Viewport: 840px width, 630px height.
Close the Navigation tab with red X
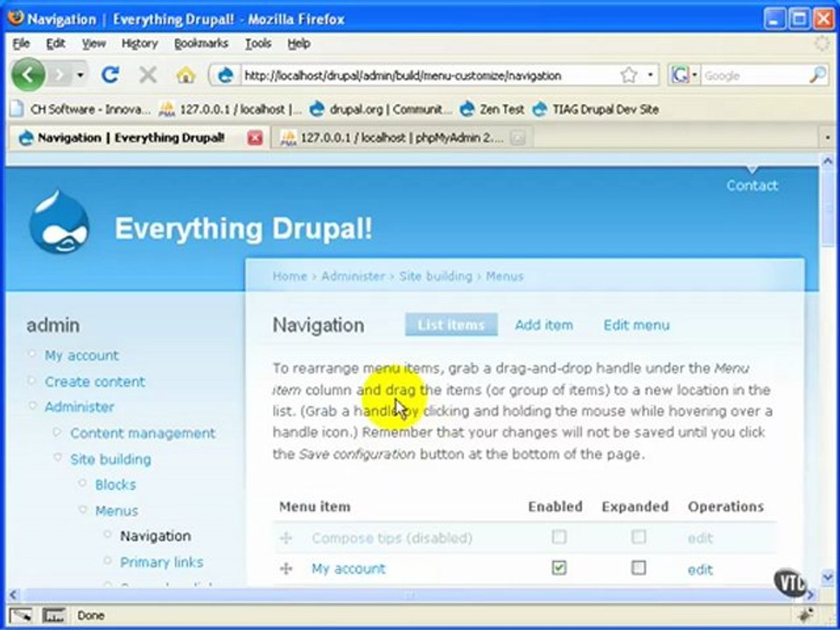click(x=255, y=138)
